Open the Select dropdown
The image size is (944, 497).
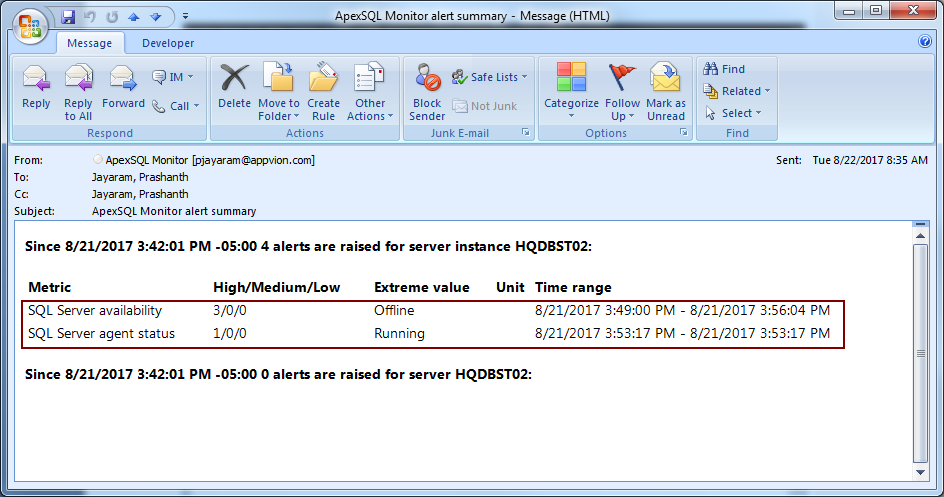733,113
